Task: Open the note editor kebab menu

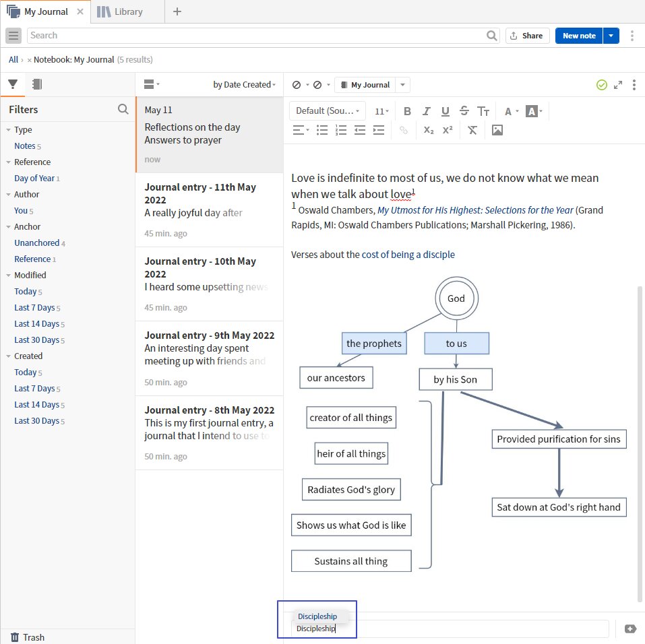Action: (634, 85)
